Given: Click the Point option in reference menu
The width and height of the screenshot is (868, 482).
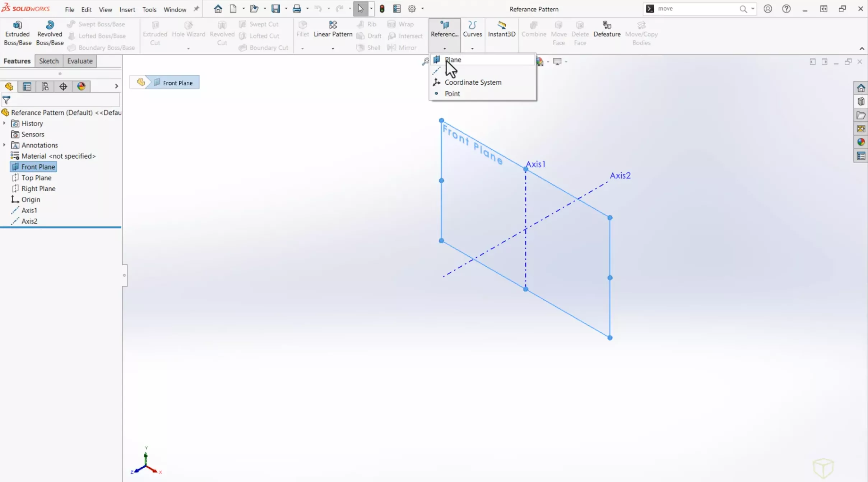Looking at the screenshot, I should coord(452,93).
